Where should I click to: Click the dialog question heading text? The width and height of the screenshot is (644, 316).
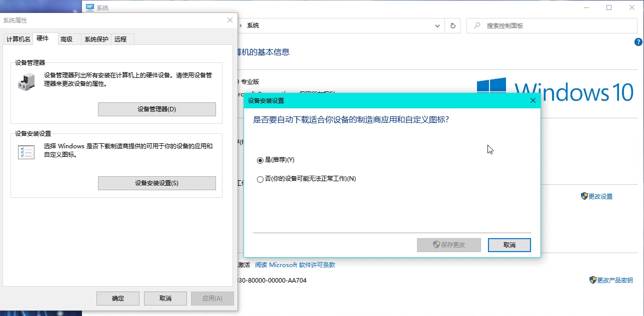click(351, 120)
